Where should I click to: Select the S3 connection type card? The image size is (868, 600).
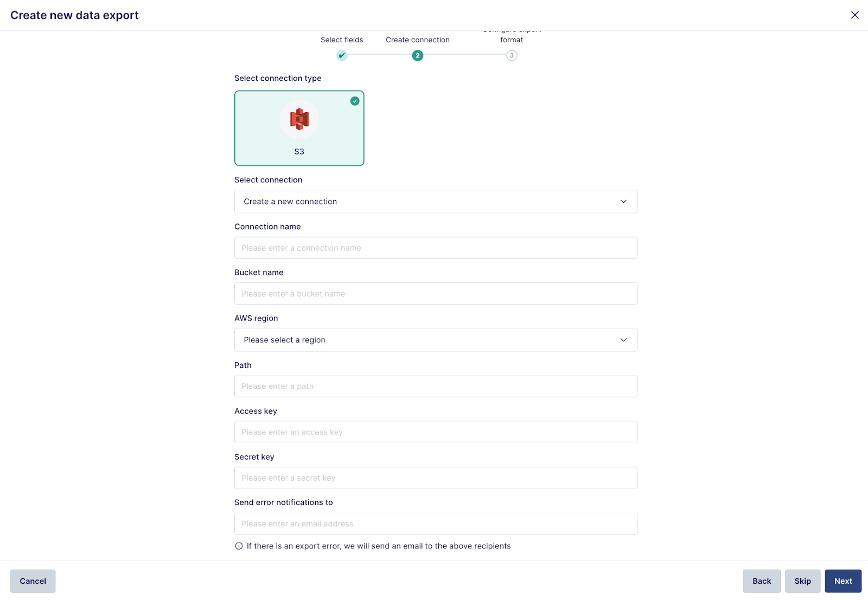coord(299,128)
